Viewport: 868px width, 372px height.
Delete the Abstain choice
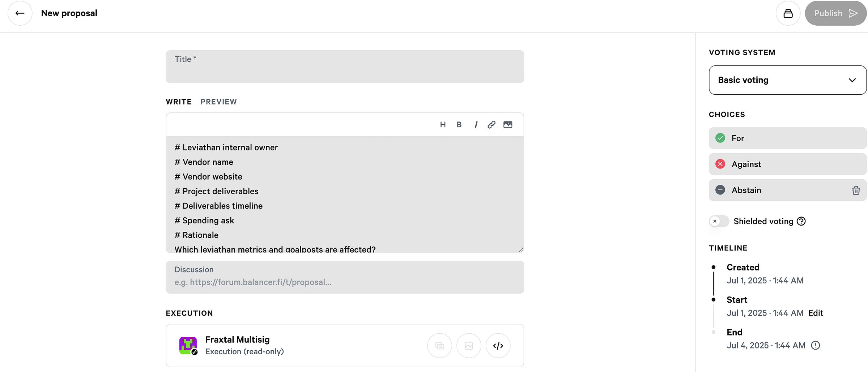[x=856, y=190]
